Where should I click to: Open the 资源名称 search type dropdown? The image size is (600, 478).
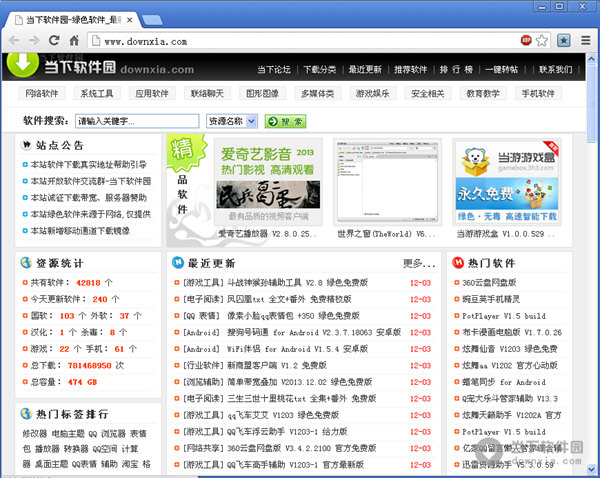pyautogui.click(x=232, y=121)
